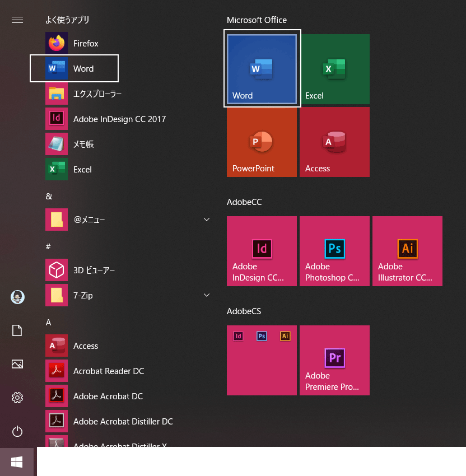Open the Documents shortcut in the left rail
466x476 pixels.
pyautogui.click(x=17, y=330)
